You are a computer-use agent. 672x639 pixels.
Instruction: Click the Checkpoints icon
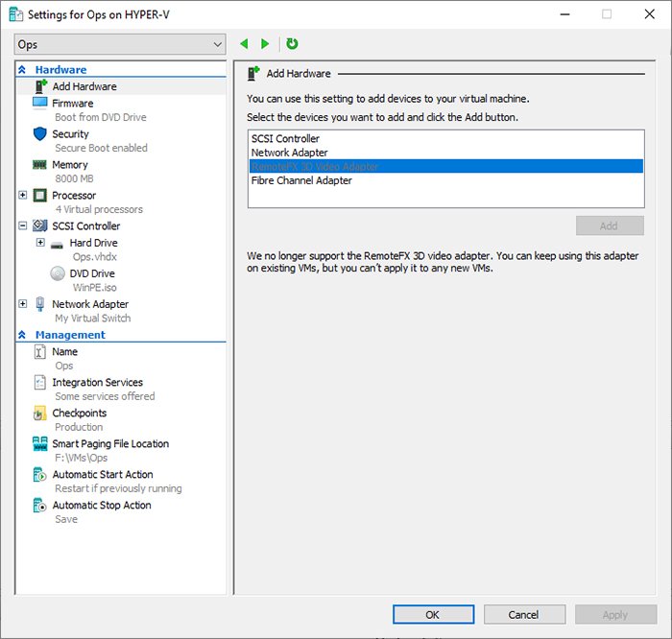pyautogui.click(x=39, y=414)
